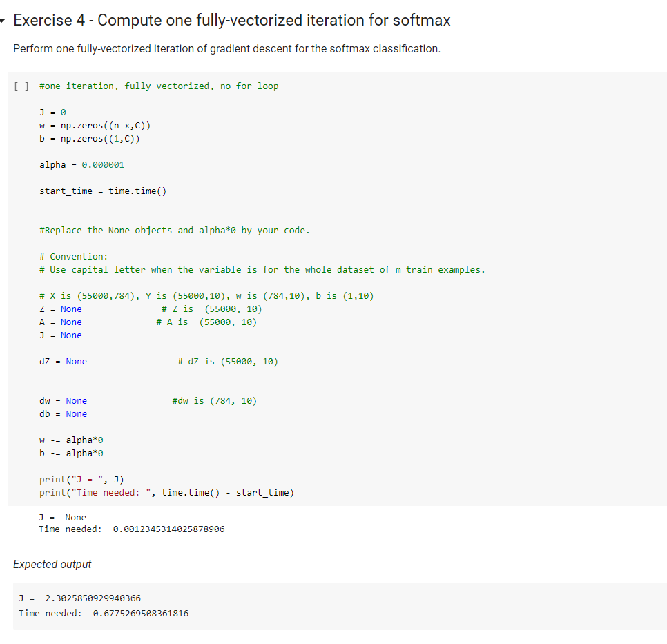Click the cell output divider line
The width and height of the screenshot is (667, 644).
(466, 290)
